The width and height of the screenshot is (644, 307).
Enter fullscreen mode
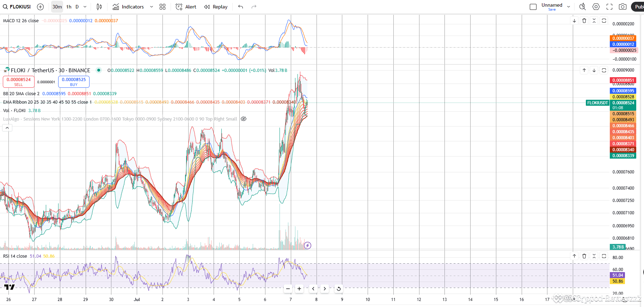609,7
